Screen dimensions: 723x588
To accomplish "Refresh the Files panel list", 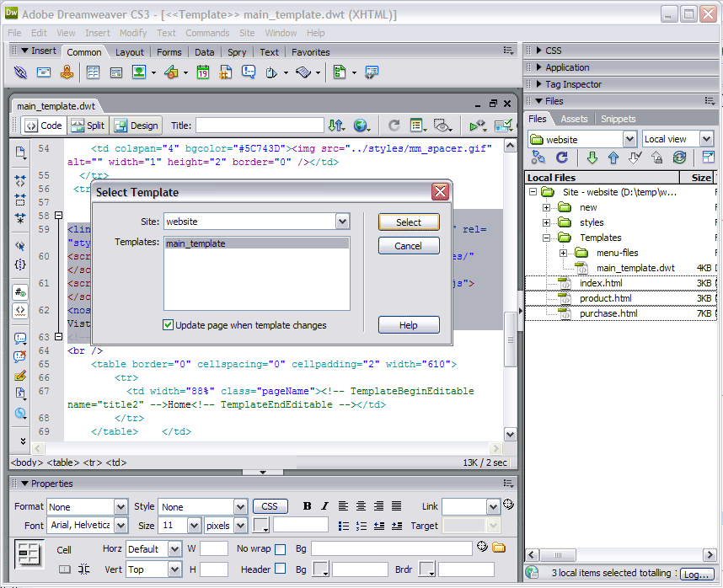I will 561,158.
